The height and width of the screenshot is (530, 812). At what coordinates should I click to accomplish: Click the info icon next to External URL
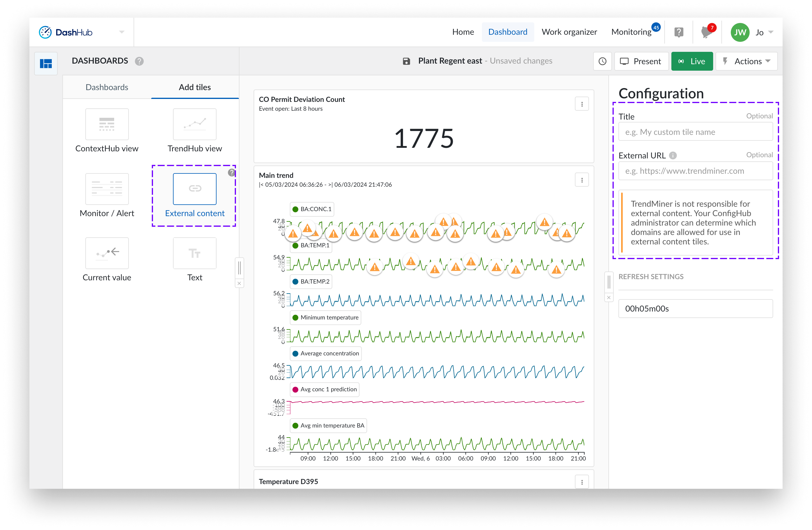pyautogui.click(x=673, y=156)
